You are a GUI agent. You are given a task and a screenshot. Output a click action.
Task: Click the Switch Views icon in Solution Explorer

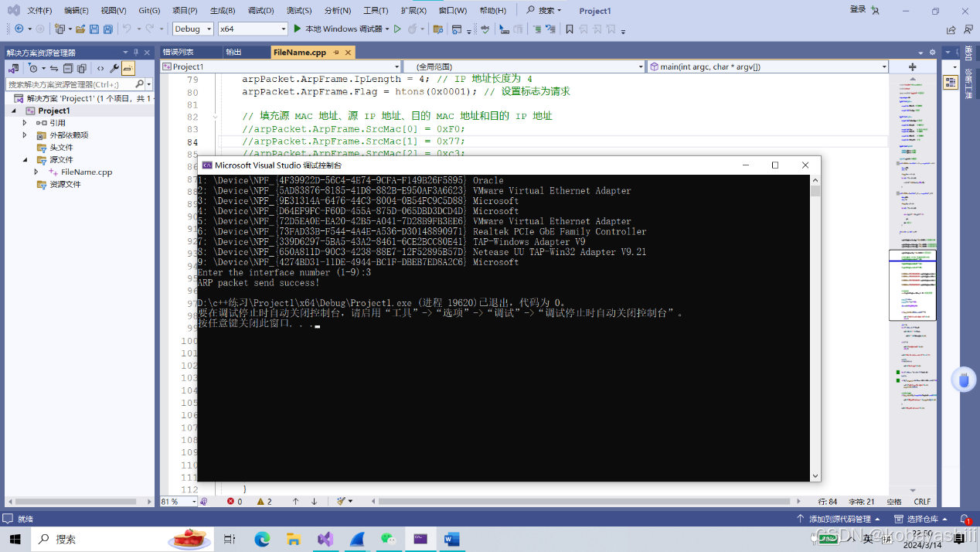(x=13, y=68)
